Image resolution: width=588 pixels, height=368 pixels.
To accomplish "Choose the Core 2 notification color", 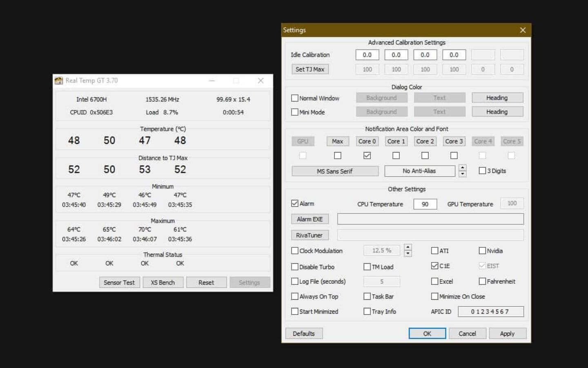I will [x=425, y=141].
